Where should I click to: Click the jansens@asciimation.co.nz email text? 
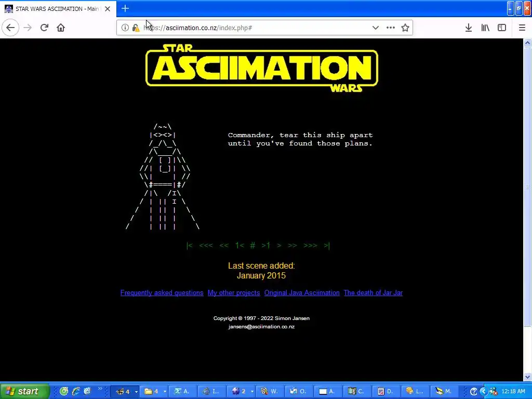(x=261, y=326)
